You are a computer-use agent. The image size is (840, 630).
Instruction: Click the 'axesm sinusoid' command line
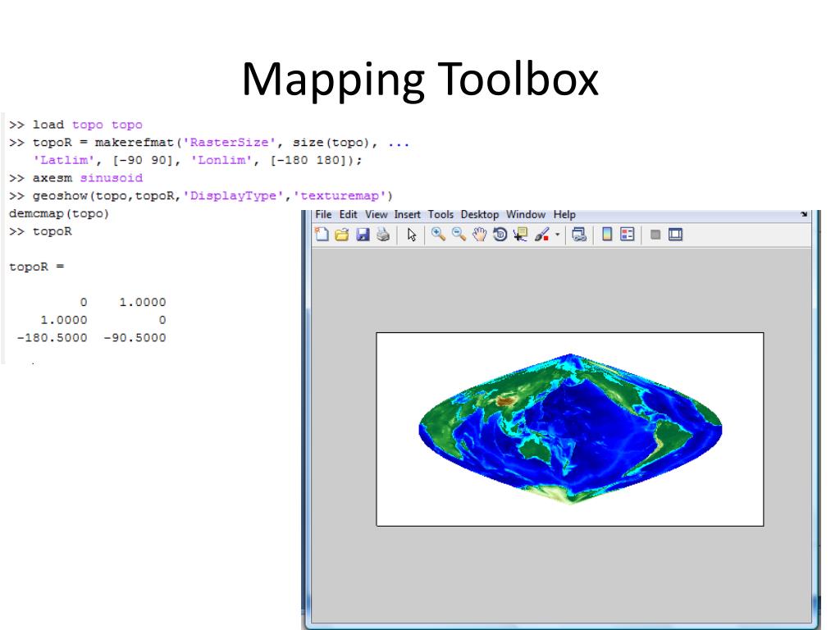coord(75,177)
